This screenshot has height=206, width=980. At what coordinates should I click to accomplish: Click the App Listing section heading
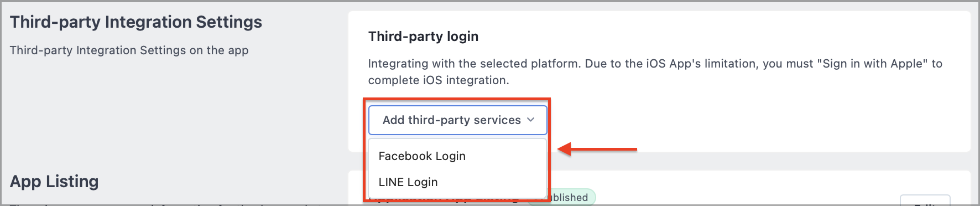coord(54,182)
